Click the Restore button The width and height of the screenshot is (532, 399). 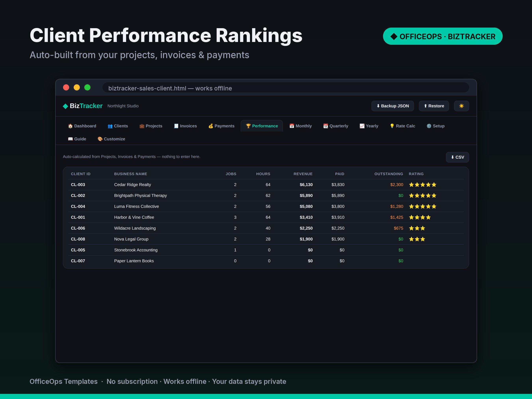tap(434, 106)
